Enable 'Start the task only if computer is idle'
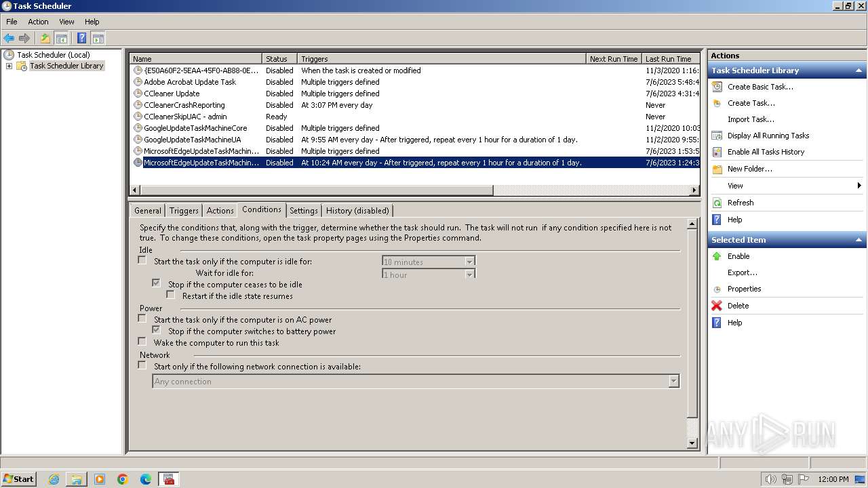 coord(142,260)
